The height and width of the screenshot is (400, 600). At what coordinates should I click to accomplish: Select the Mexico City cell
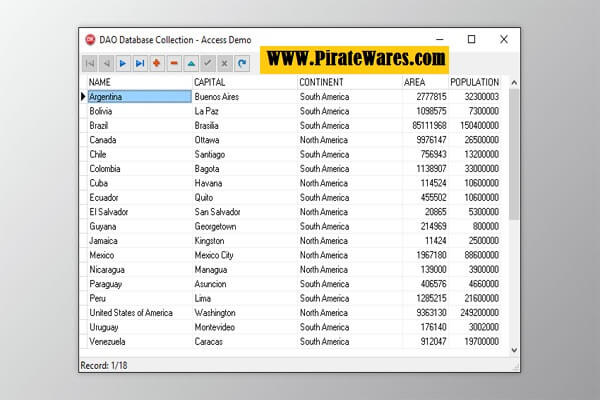point(245,255)
